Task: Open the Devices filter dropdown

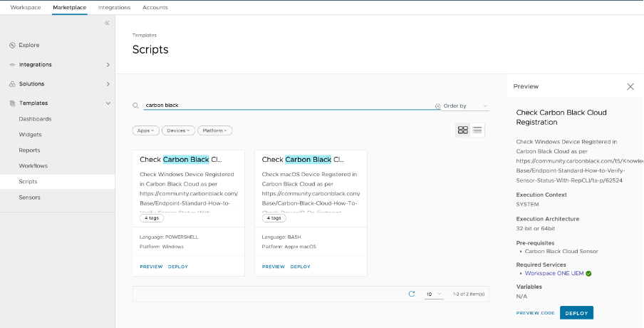Action: pos(178,130)
